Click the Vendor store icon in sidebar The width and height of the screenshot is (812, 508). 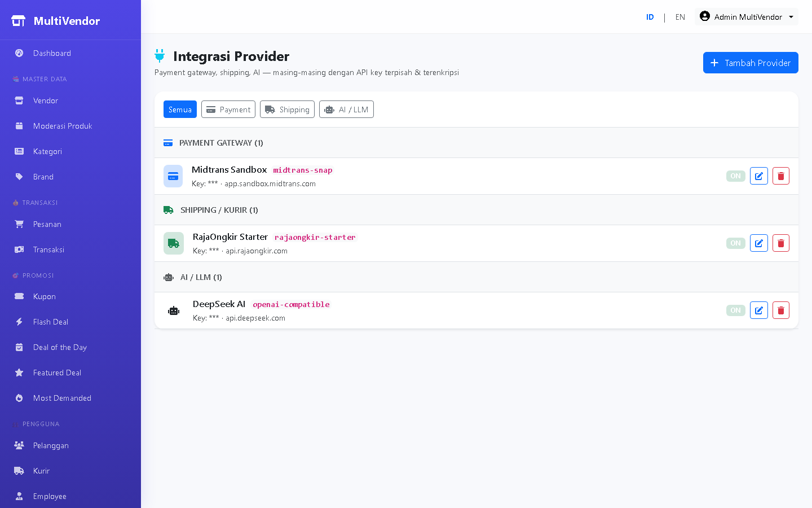pos(19,100)
